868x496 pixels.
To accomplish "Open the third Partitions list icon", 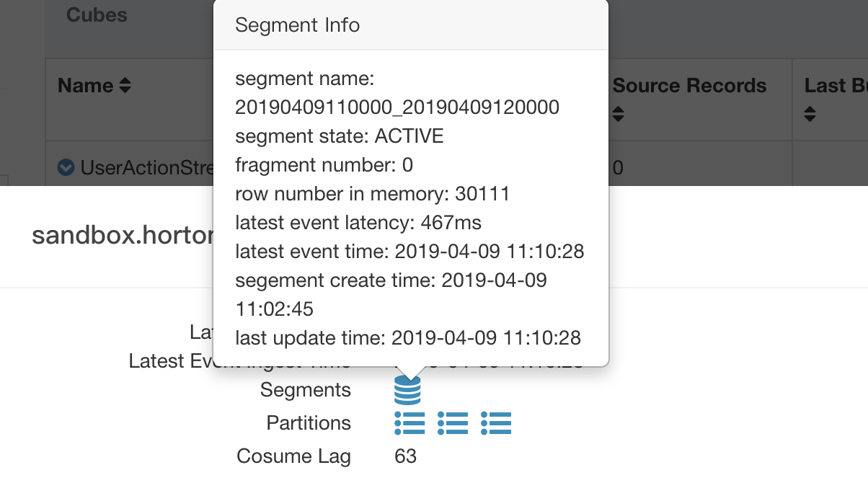I will tap(496, 423).
